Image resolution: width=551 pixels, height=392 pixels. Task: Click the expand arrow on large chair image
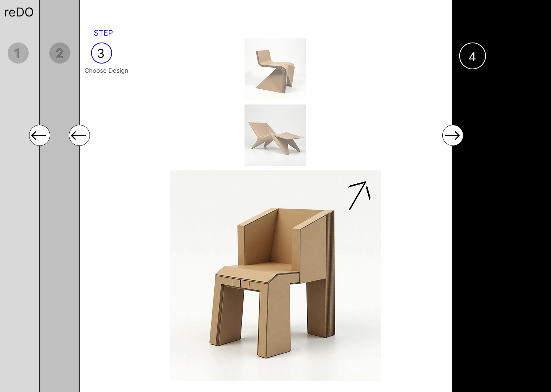(x=359, y=195)
